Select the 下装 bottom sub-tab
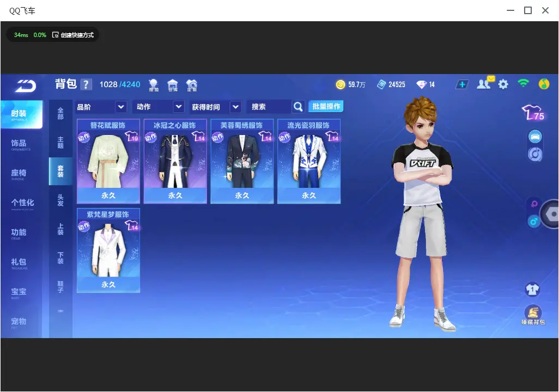Image resolution: width=559 pixels, height=392 pixels. [x=60, y=258]
